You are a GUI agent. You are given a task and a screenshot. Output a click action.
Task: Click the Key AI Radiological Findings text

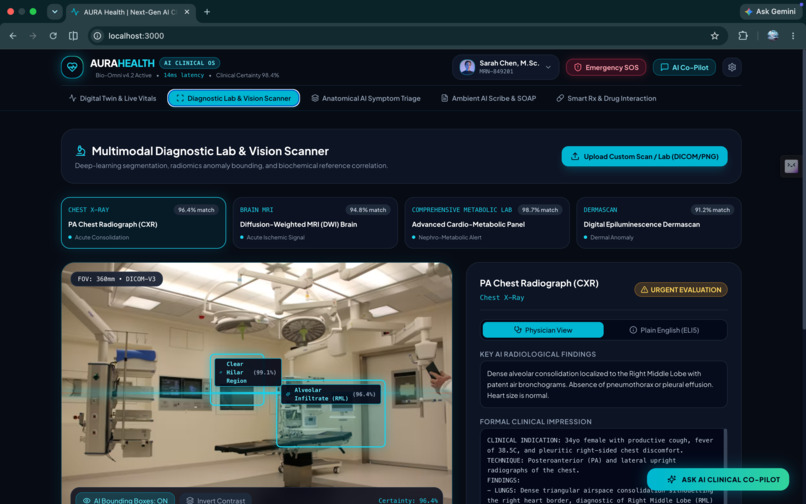click(x=603, y=385)
